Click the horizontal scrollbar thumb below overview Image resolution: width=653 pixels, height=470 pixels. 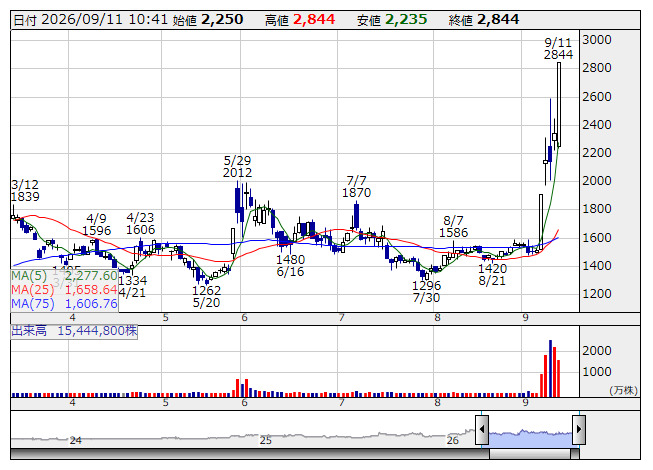(530, 454)
